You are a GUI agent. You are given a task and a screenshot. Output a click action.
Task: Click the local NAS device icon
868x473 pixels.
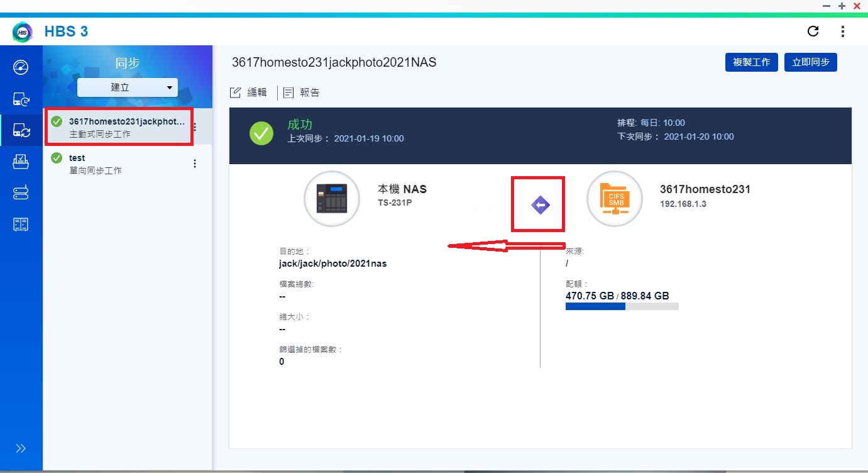coord(331,198)
